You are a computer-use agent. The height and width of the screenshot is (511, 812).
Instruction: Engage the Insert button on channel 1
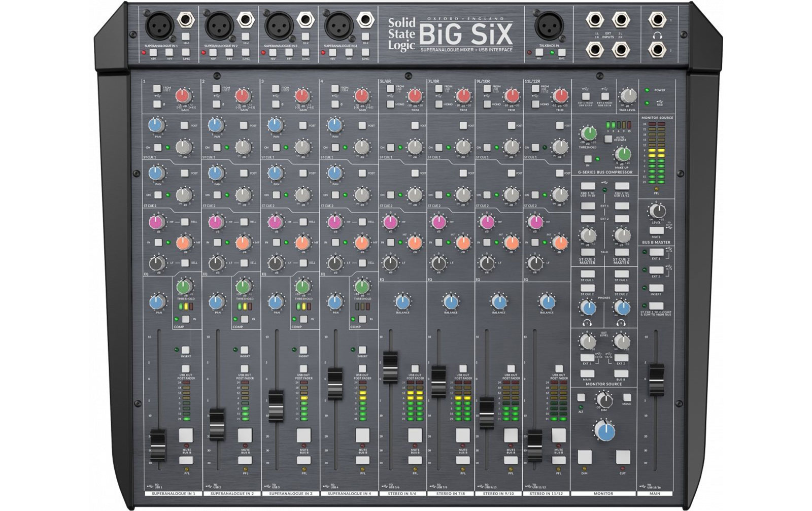(186, 350)
